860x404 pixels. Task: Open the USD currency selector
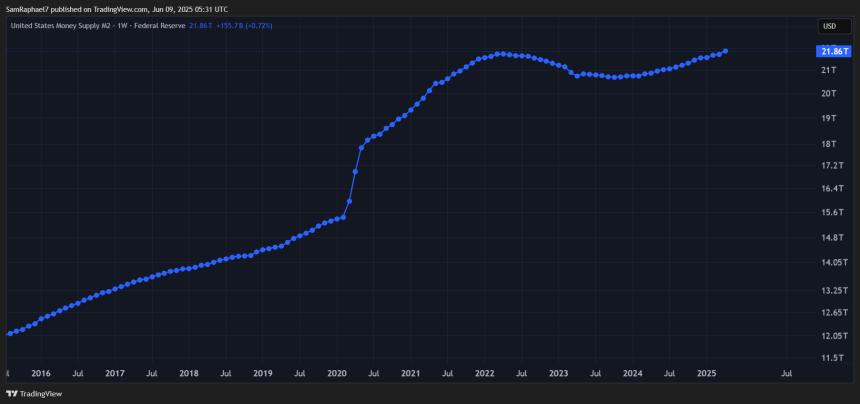point(829,26)
